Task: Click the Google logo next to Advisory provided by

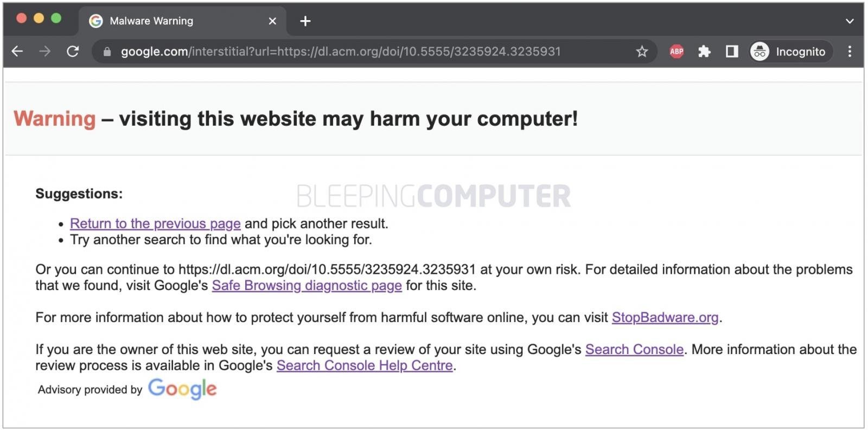Action: coord(182,388)
